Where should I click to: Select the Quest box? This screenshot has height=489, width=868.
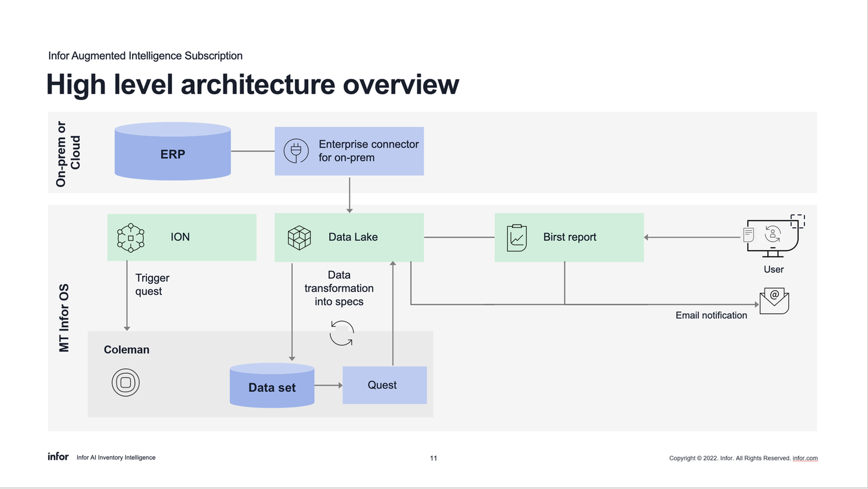384,385
